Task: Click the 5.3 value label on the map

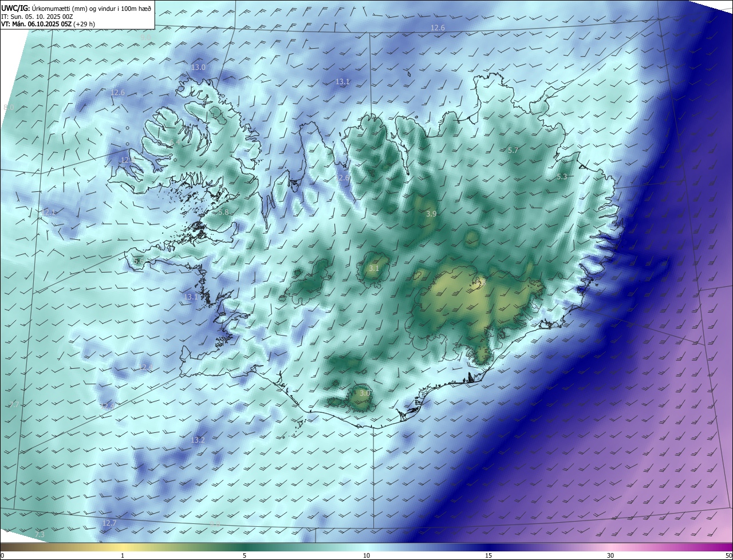Action: [562, 176]
